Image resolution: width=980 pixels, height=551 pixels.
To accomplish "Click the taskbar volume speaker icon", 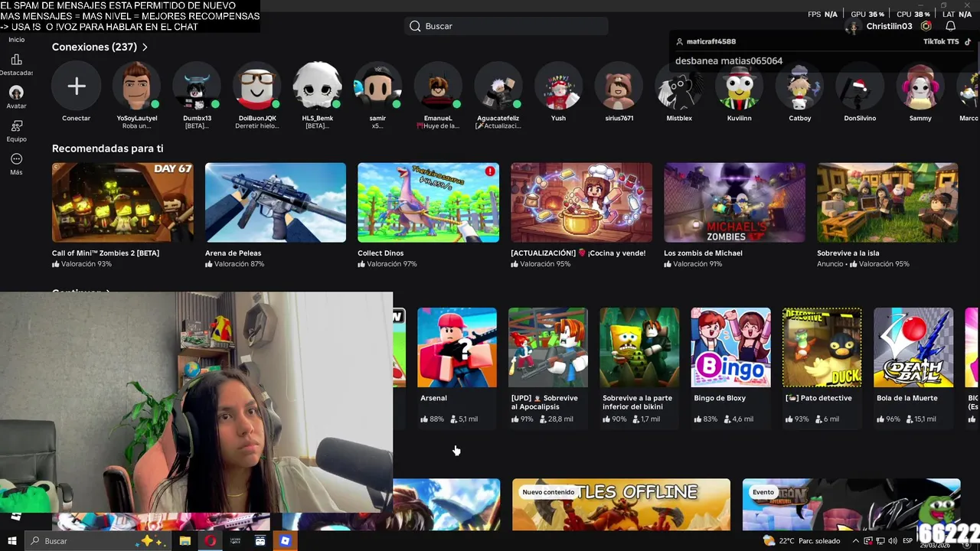I will point(893,541).
